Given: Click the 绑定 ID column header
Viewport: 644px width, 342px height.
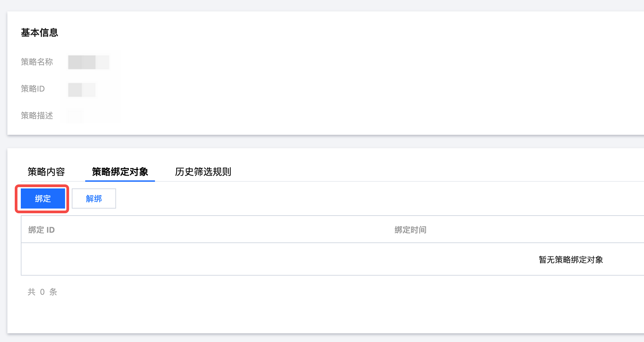Looking at the screenshot, I should (42, 230).
